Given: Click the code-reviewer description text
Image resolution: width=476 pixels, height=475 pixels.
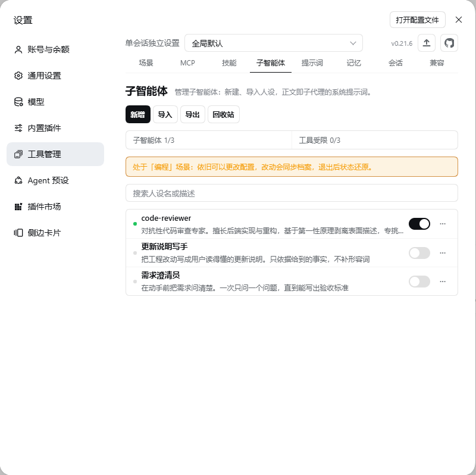Looking at the screenshot, I should [273, 231].
